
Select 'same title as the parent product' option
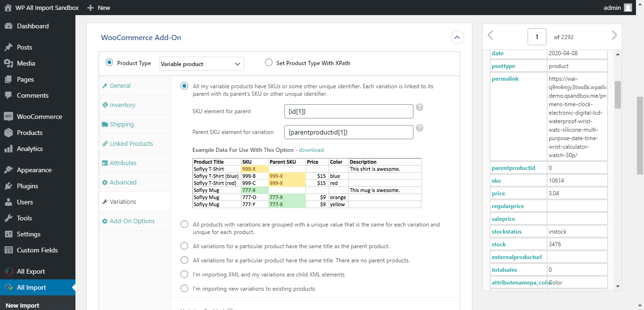[x=184, y=246]
